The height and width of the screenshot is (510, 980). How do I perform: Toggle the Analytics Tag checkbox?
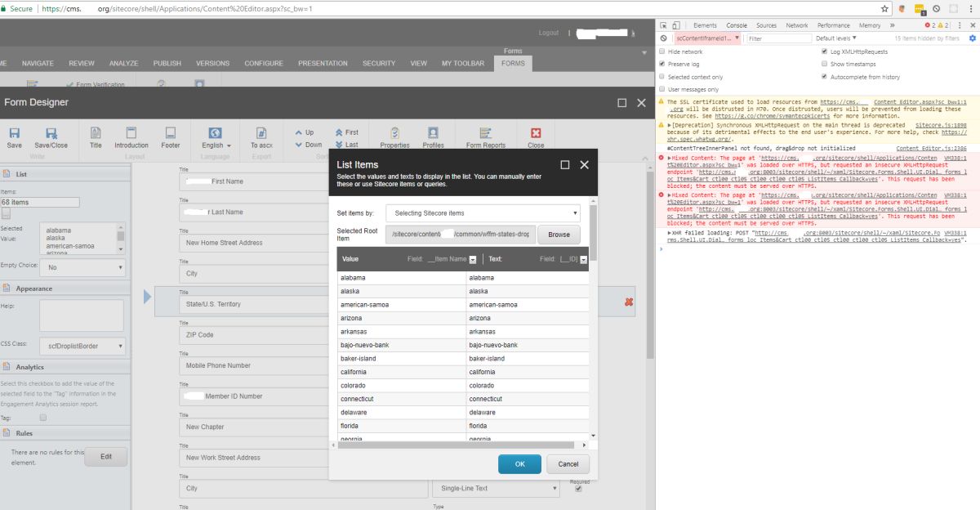43,417
